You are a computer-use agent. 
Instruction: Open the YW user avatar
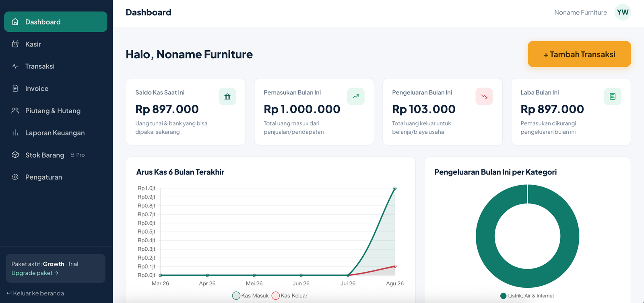pos(623,12)
